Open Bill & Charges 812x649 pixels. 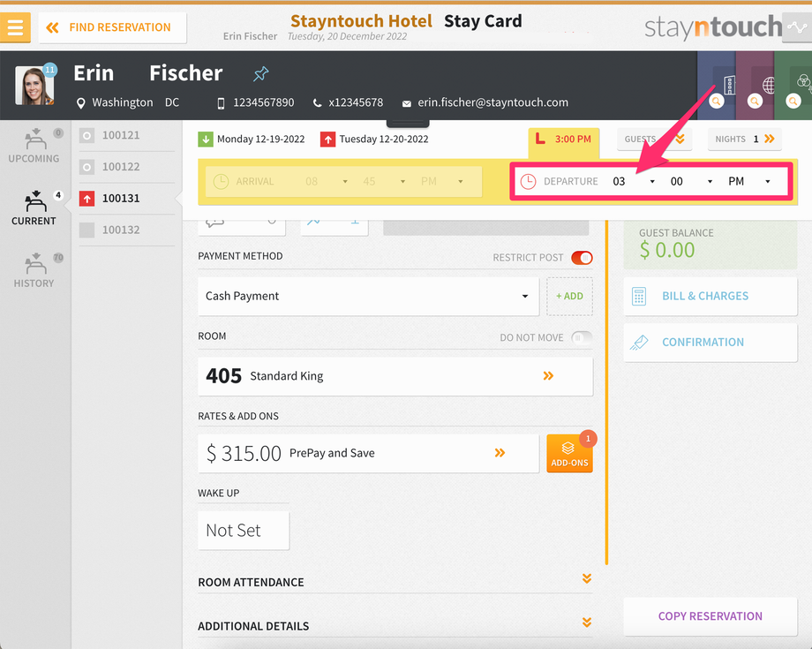tap(710, 297)
